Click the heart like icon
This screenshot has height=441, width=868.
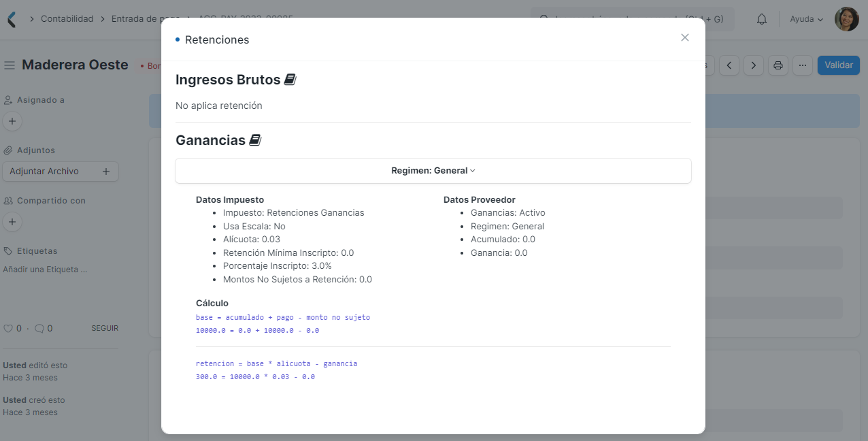(x=8, y=328)
